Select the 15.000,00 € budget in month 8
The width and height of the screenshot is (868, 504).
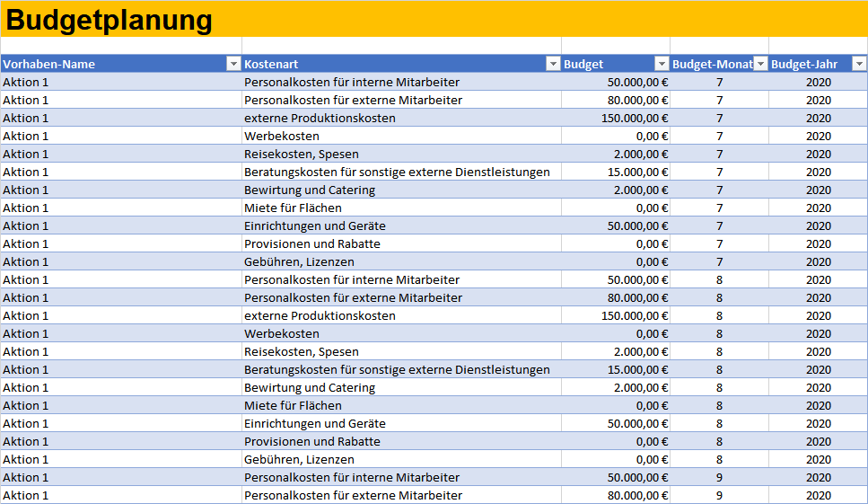pyautogui.click(x=616, y=370)
